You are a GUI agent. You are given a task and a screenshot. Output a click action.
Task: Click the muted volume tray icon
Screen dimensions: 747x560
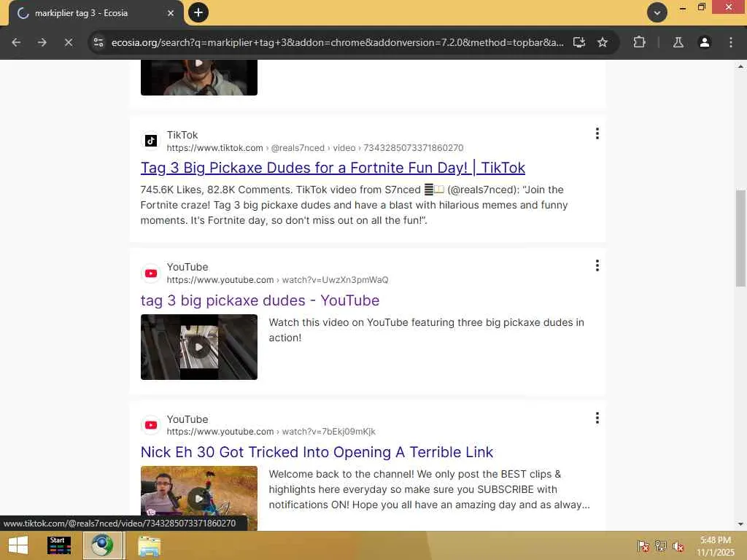pos(678,546)
